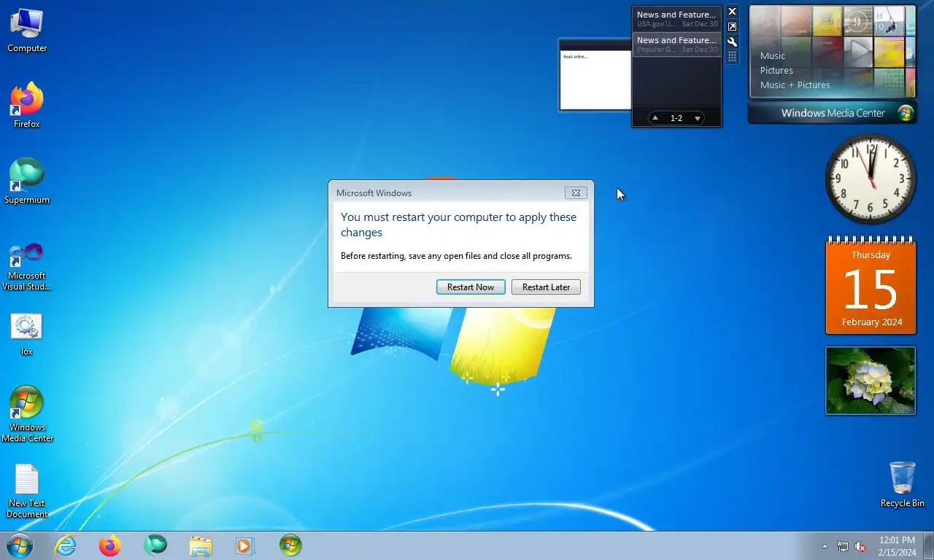Open the Computer desktop icon
The width and height of the screenshot is (934, 560).
coord(27,31)
